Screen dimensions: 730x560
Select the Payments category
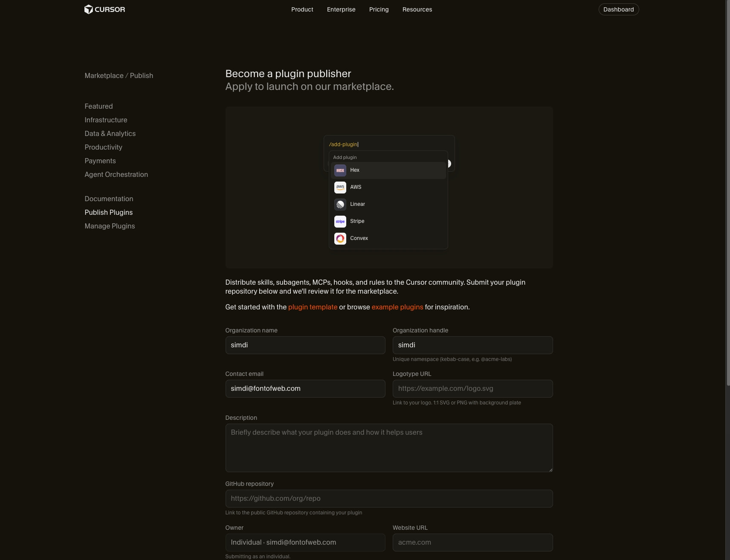click(x=100, y=161)
